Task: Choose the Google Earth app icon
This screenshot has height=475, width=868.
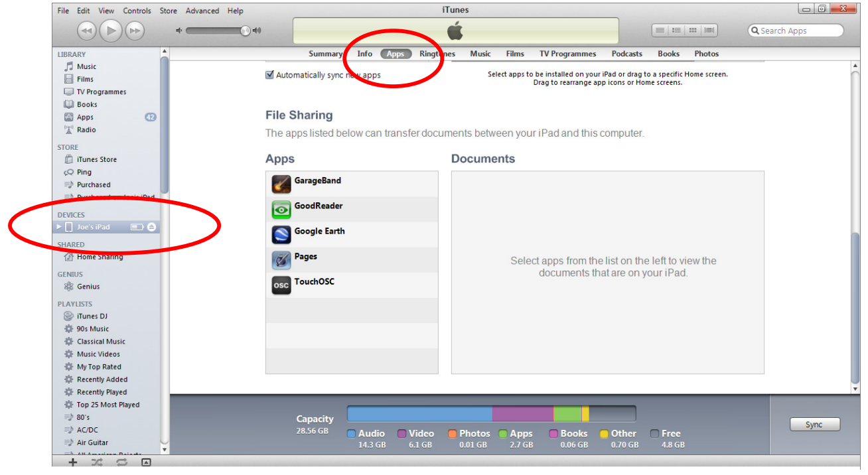Action: tap(281, 235)
